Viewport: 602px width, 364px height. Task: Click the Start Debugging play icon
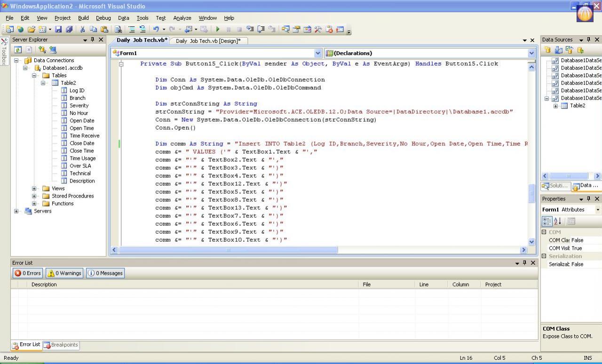[x=218, y=29]
